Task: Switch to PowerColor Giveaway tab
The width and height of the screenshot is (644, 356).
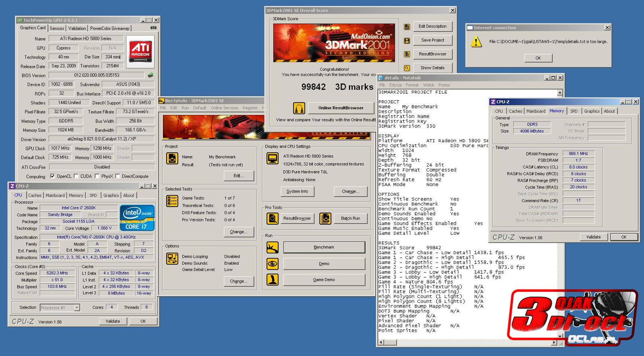Action: pos(110,28)
